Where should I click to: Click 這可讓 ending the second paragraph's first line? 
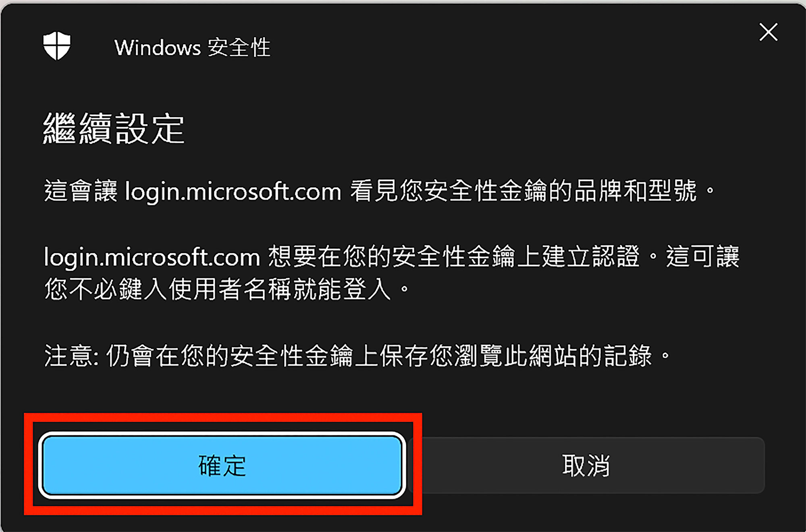point(702,257)
